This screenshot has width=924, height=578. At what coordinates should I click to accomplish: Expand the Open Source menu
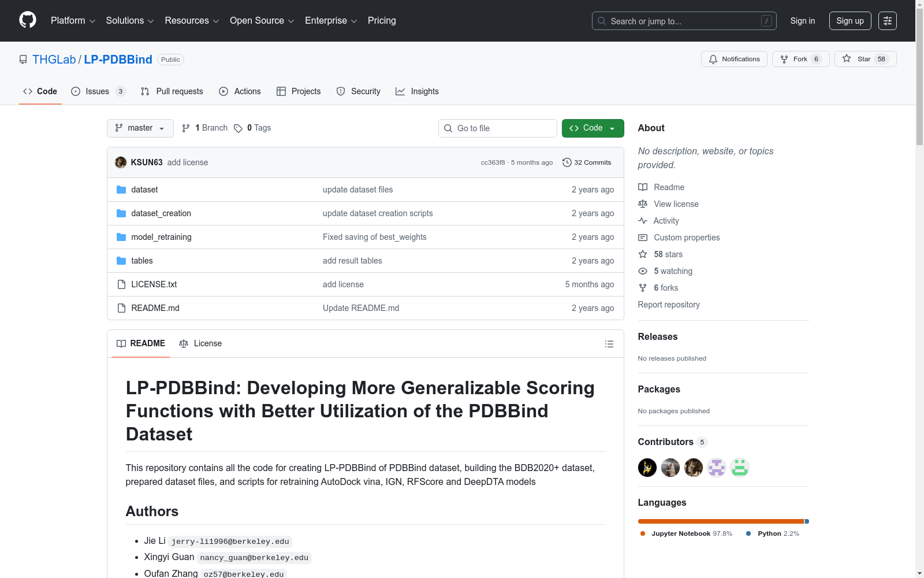(262, 21)
